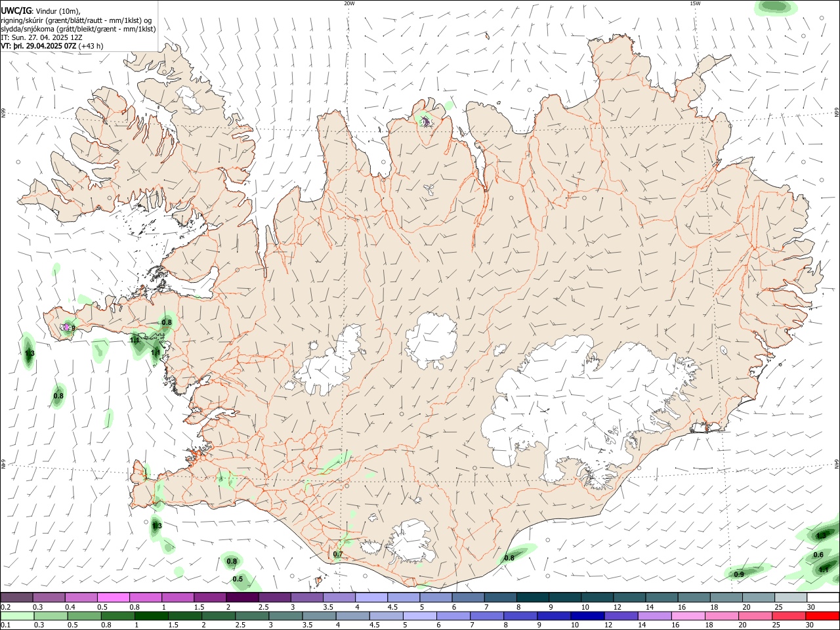
Task: Select the pale gray 25–30 snow swatch
Action: pos(790,597)
